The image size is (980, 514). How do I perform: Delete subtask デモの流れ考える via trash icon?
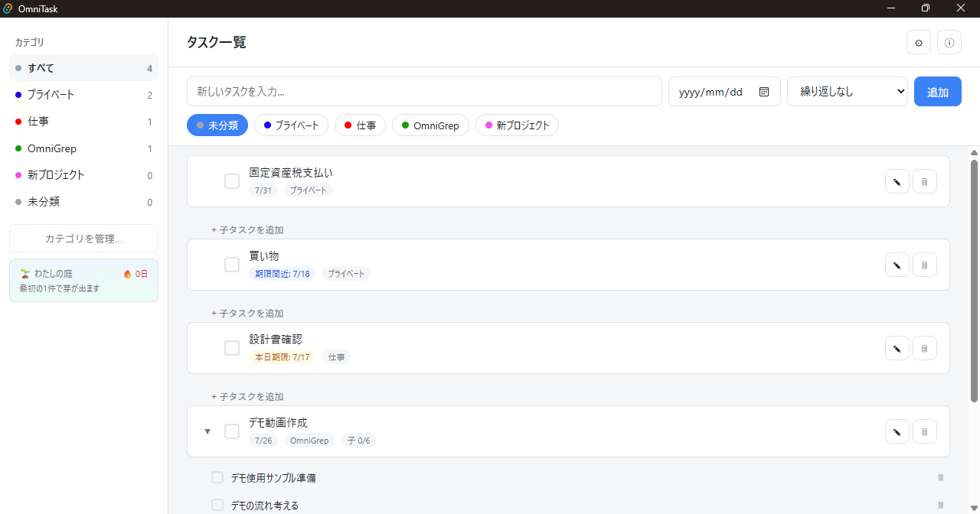point(941,505)
